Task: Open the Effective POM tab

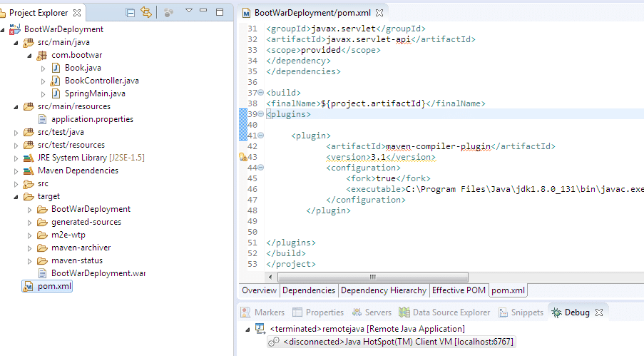Action: tap(459, 290)
